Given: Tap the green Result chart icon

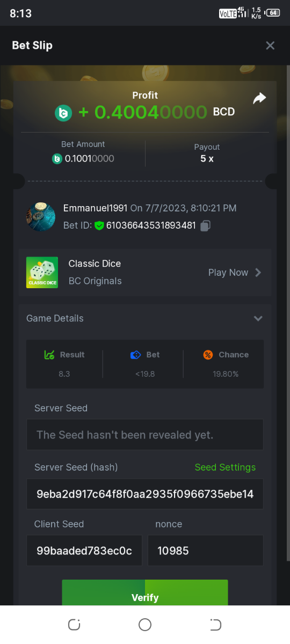Looking at the screenshot, I should [x=49, y=355].
